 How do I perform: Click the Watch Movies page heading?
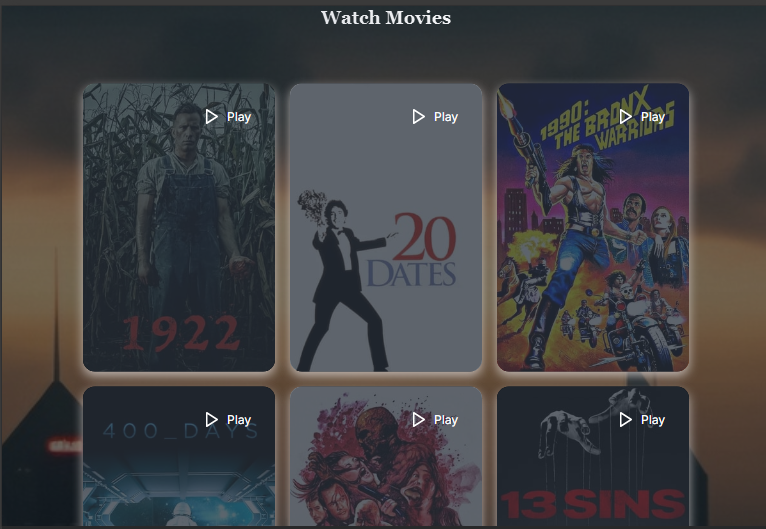click(386, 18)
